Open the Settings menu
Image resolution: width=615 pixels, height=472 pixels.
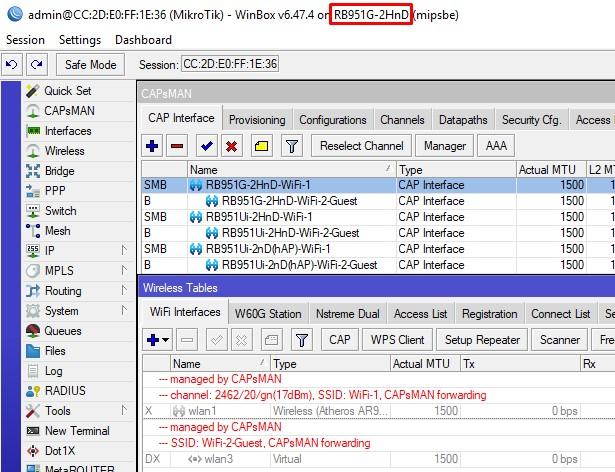80,40
